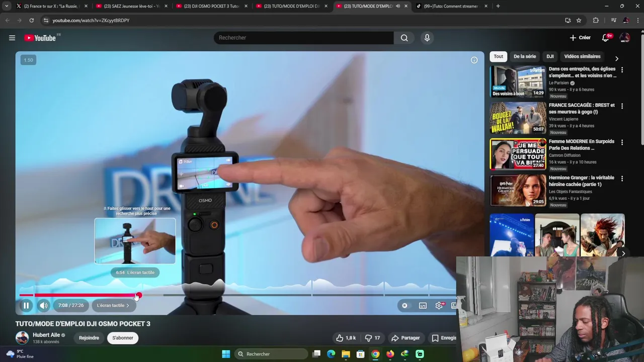Toggle autoplay switch in the player
644x362 pixels.
click(x=405, y=305)
